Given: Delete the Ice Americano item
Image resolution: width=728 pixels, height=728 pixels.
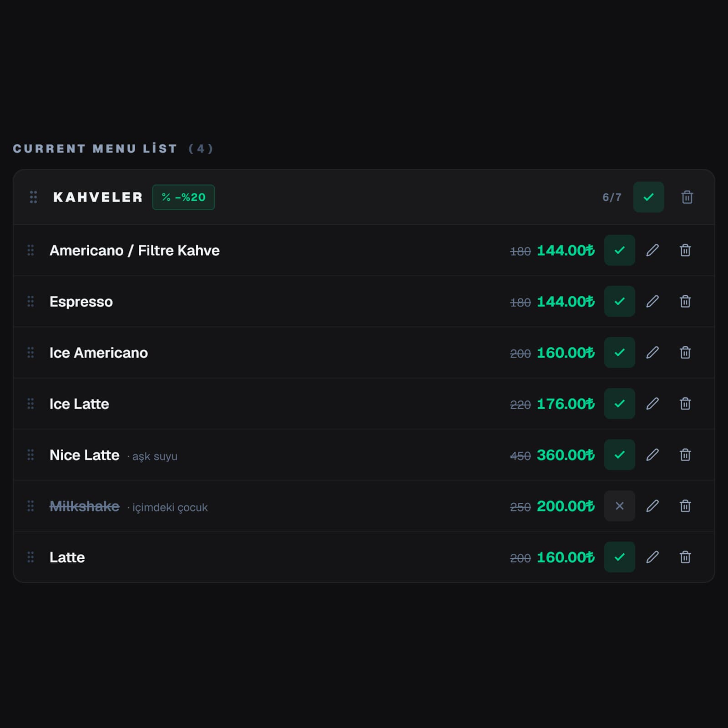Looking at the screenshot, I should [x=685, y=353].
